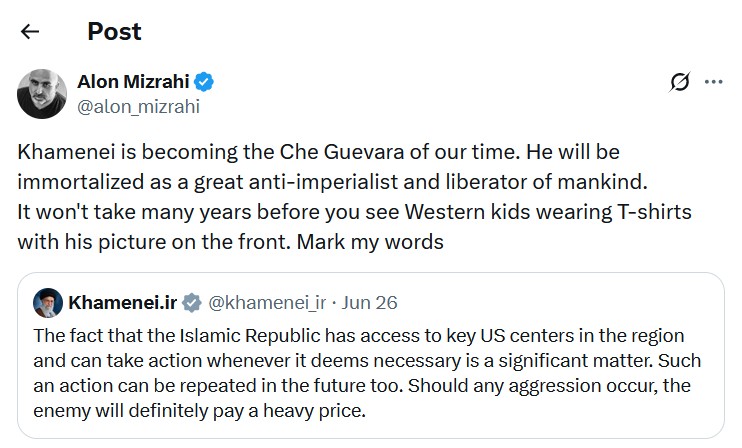Open the @khamenei_ir handle
Viewport: 742px width, 448px height.
267,303
